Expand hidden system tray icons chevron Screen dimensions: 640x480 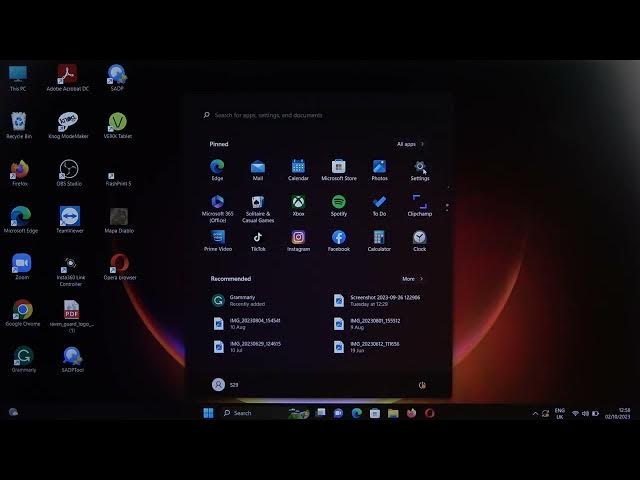pyautogui.click(x=535, y=413)
